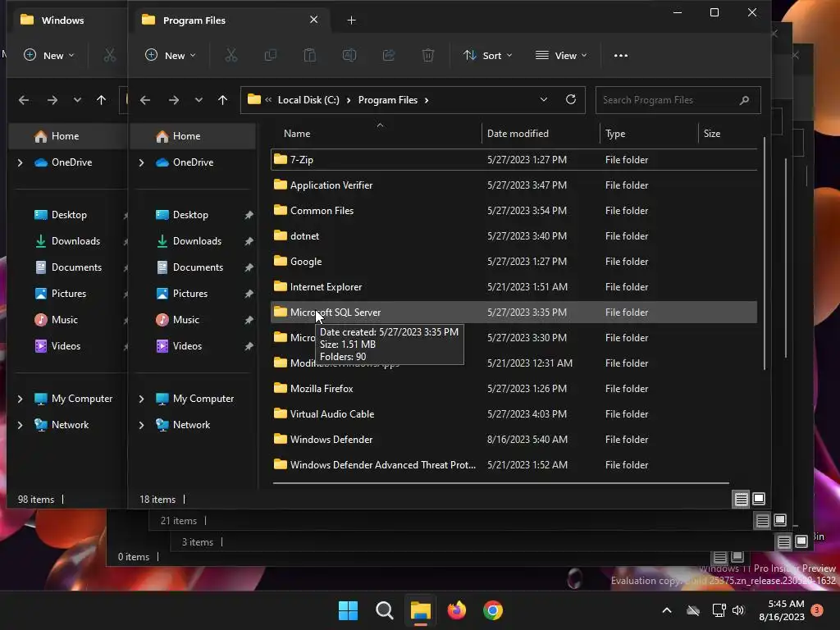Expand Network in Program Files sidebar

141,425
